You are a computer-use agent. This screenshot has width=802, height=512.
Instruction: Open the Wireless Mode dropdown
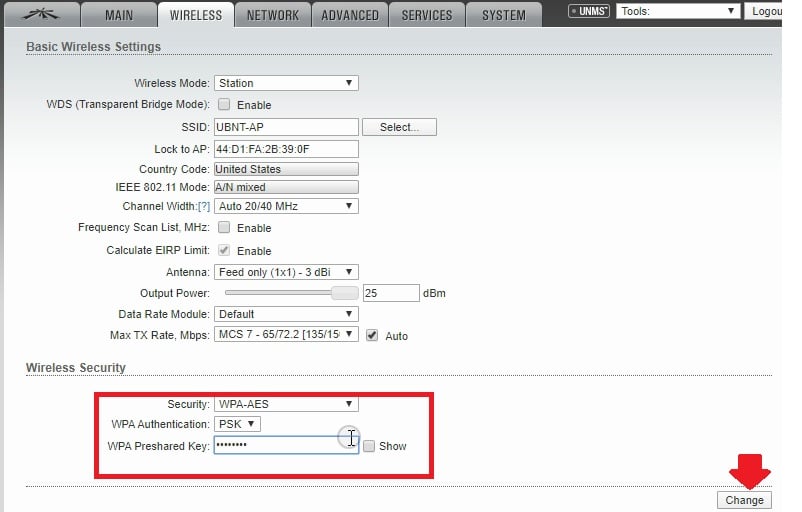(286, 84)
